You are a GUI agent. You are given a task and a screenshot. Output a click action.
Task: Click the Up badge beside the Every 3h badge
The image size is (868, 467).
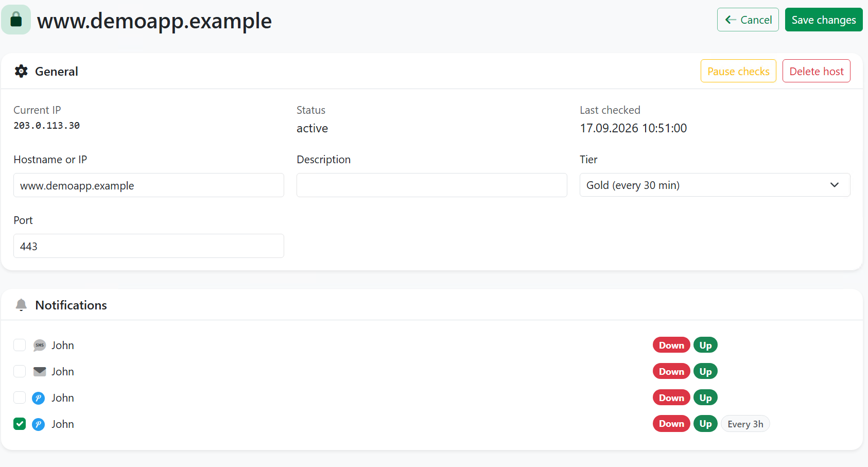click(705, 424)
